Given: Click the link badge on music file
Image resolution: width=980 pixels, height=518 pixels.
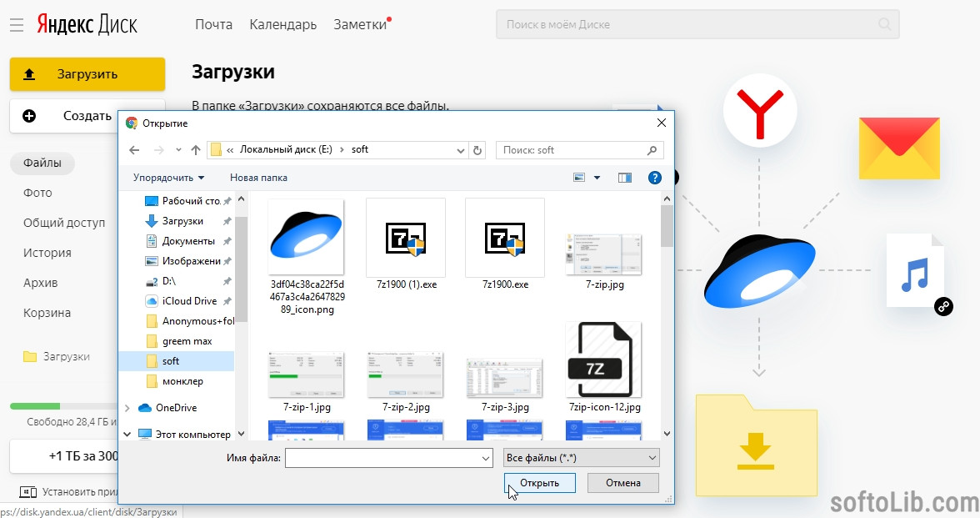Looking at the screenshot, I should (x=943, y=306).
